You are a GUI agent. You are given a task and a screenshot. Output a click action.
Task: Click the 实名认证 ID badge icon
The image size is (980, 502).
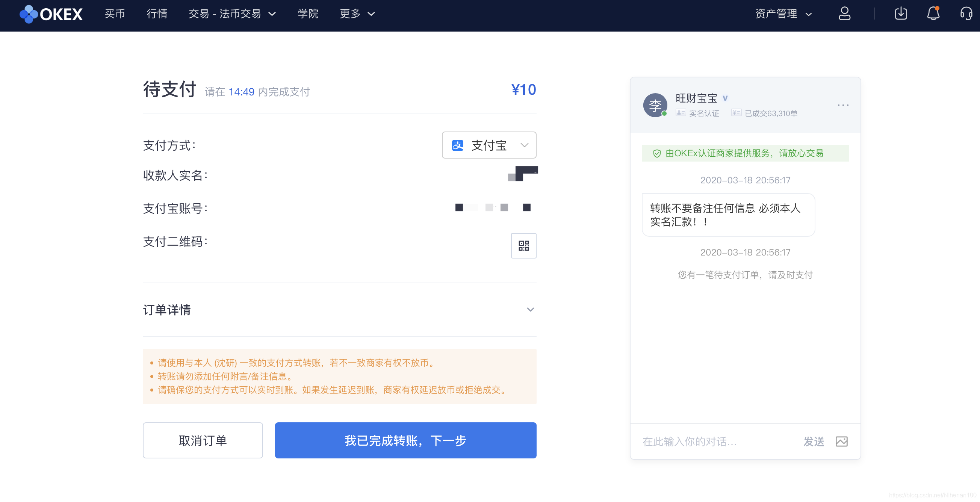(x=680, y=113)
